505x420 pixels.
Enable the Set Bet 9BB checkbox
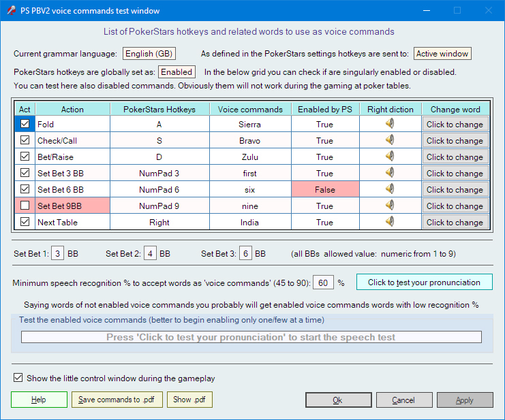coord(25,206)
